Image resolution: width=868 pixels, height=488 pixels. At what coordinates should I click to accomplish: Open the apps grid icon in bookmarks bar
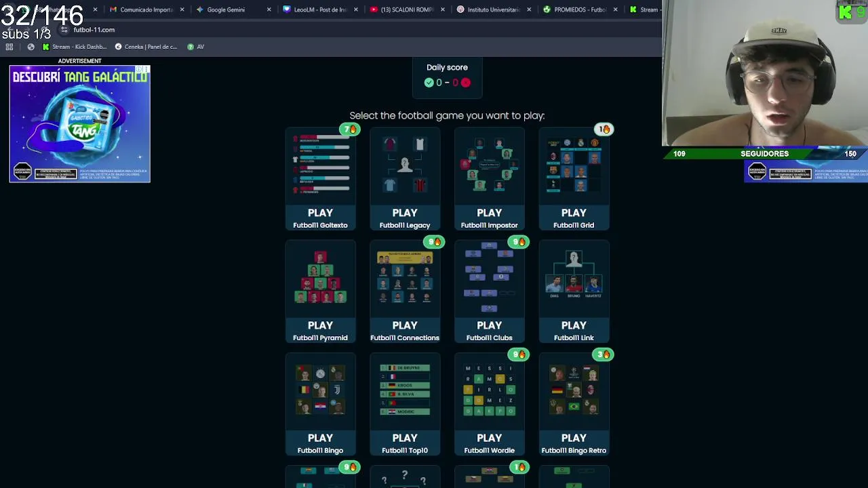tap(9, 47)
